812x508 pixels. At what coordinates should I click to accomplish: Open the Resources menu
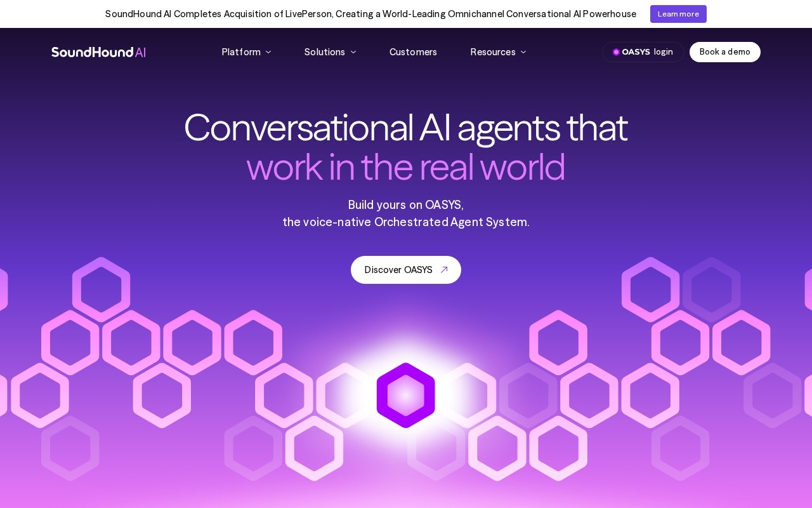point(499,52)
